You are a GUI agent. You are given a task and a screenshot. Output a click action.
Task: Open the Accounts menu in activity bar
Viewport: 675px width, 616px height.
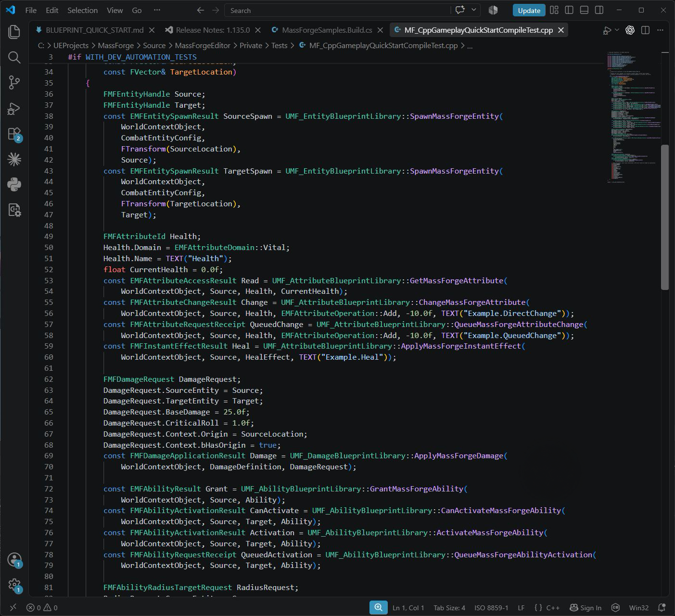pyautogui.click(x=14, y=560)
